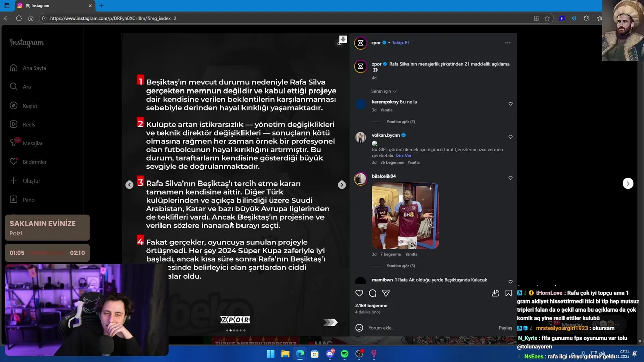The height and width of the screenshot is (362, 644).
Task: Like the zpor post with heart icon
Action: [359, 293]
